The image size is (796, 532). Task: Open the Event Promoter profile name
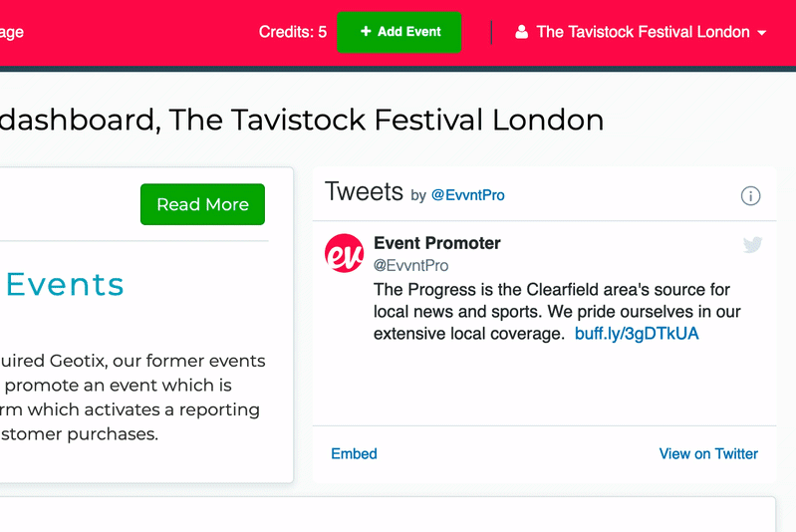437,243
